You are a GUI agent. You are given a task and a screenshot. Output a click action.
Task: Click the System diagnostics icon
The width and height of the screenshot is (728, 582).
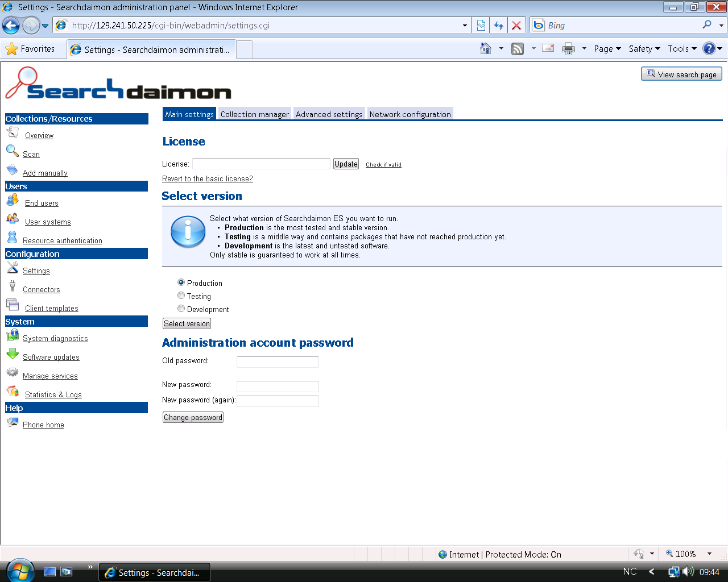coord(13,335)
